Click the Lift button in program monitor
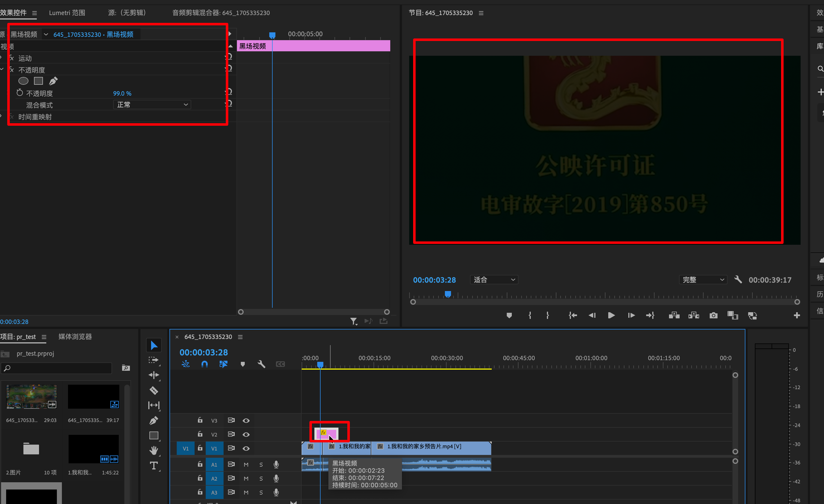The width and height of the screenshot is (824, 504). click(674, 315)
